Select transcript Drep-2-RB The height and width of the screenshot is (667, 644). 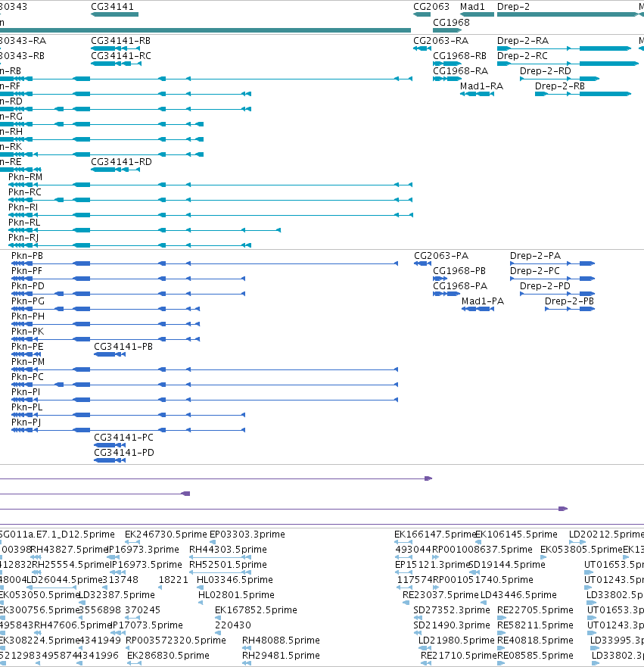point(560,86)
